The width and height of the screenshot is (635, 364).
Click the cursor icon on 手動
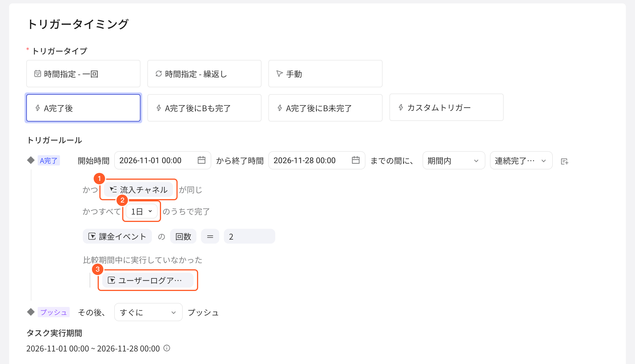[280, 74]
